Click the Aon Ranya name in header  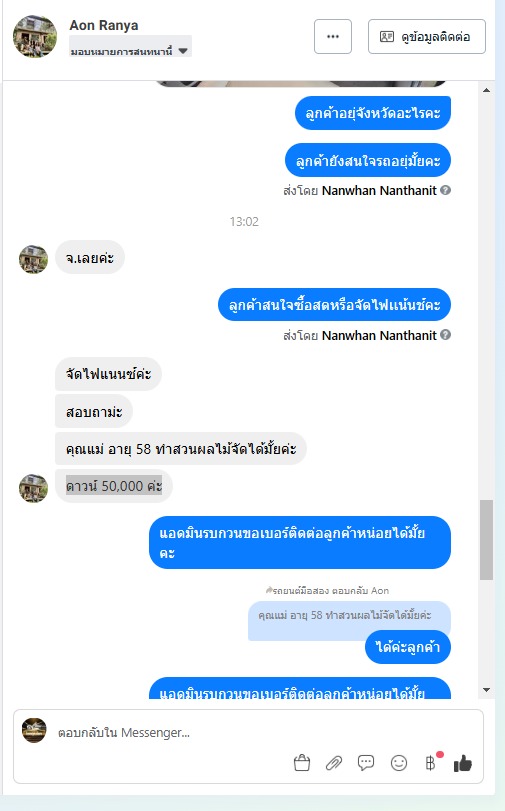point(104,25)
